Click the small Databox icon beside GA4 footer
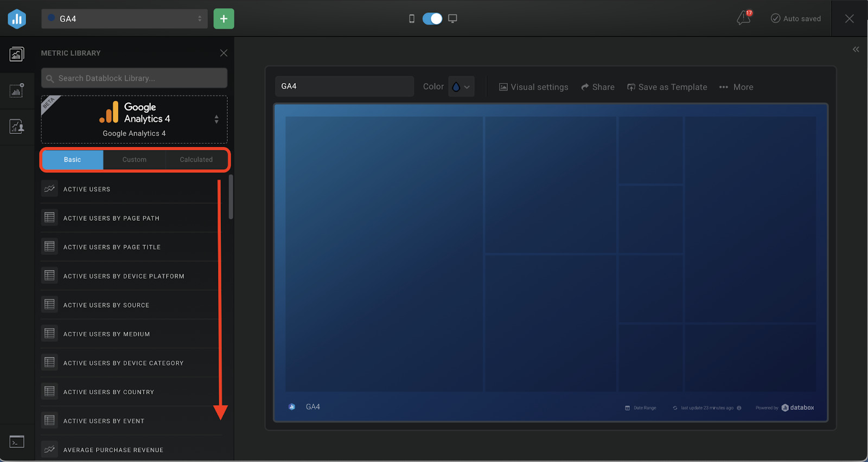868x462 pixels. (292, 407)
